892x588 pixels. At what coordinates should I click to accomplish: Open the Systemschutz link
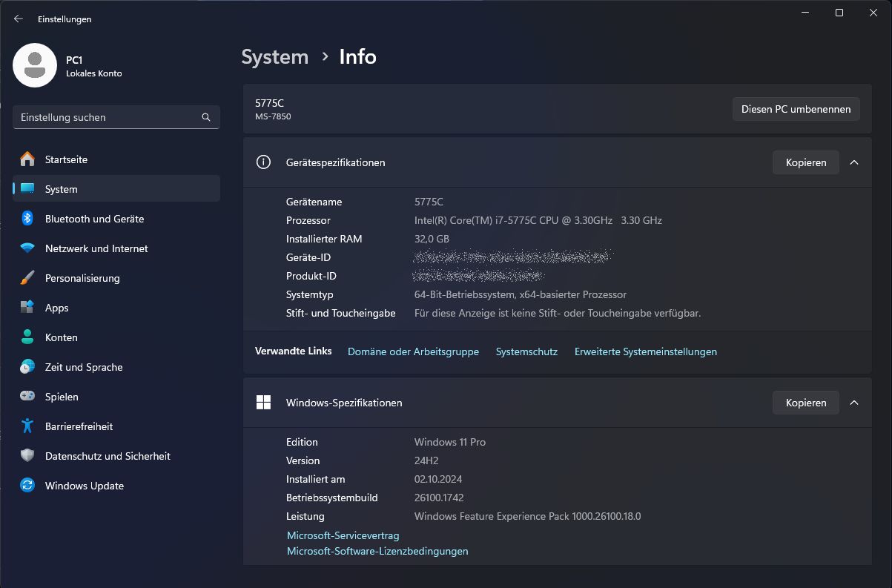(526, 351)
